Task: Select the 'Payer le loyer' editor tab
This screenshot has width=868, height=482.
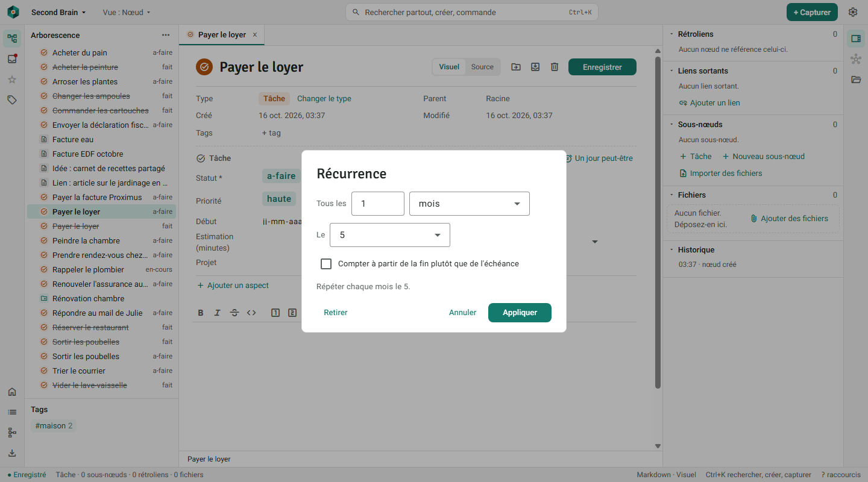Action: point(222,35)
